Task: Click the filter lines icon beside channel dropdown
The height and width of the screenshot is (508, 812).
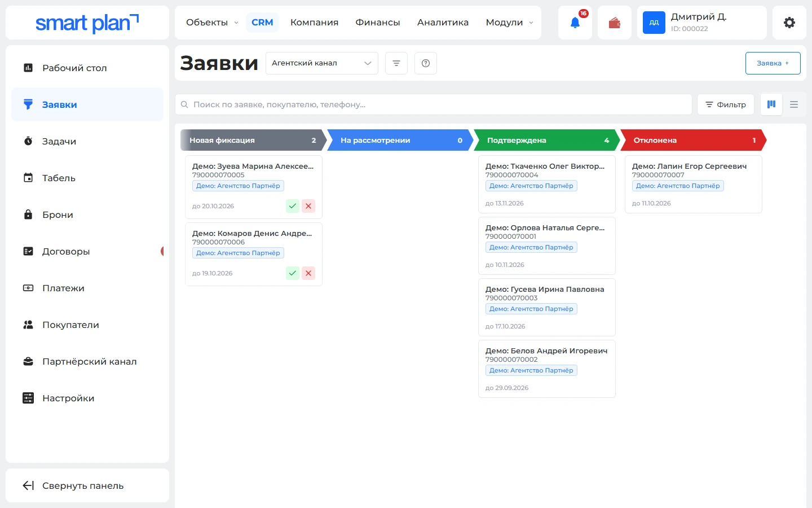Action: point(396,63)
